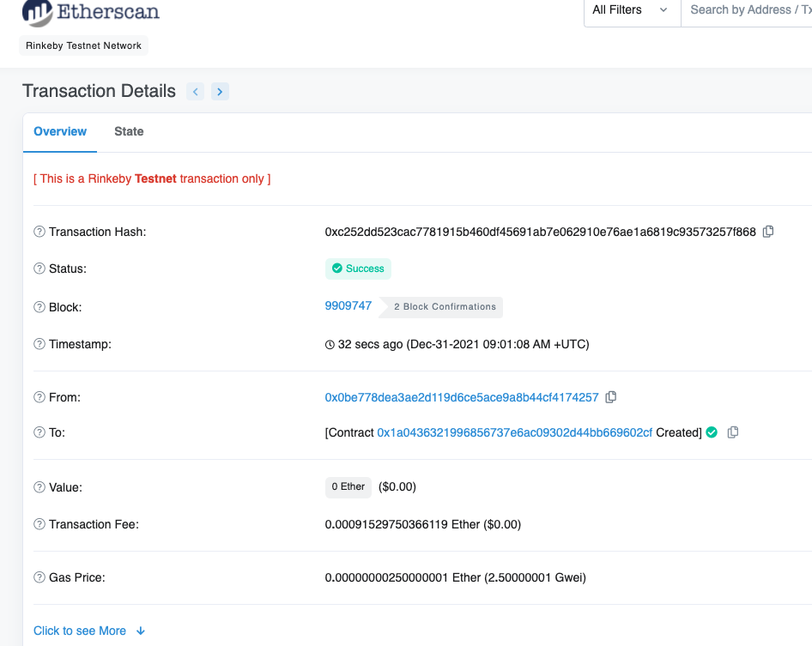The height and width of the screenshot is (646, 812).
Task: Open help icon next to Gas Price
Action: 39,577
